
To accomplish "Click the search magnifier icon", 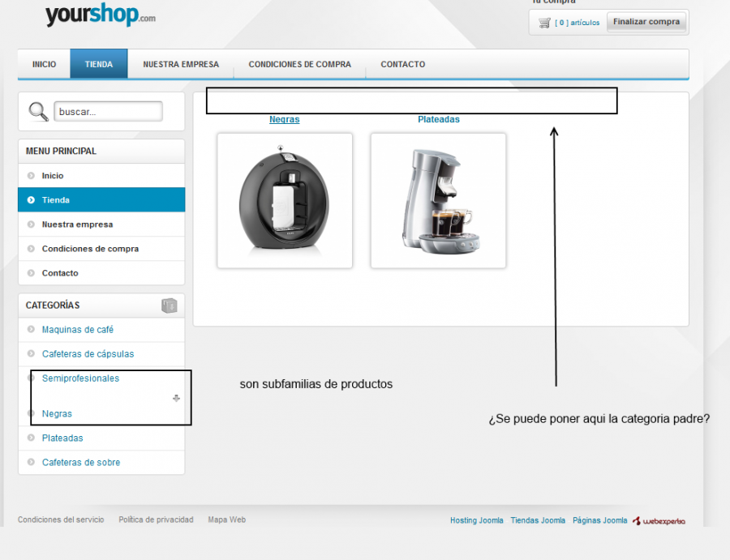I will [x=38, y=112].
